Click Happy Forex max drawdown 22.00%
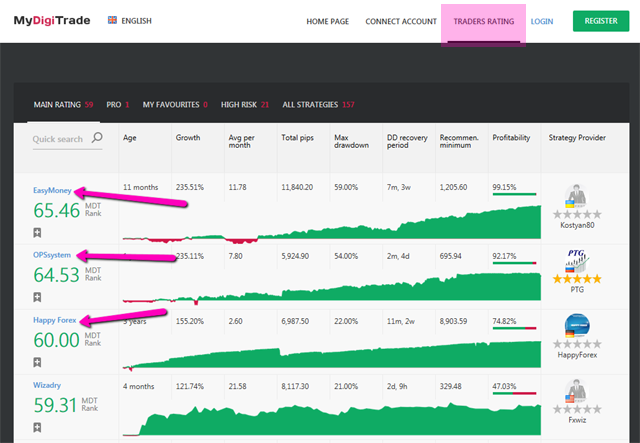 pos(346,321)
